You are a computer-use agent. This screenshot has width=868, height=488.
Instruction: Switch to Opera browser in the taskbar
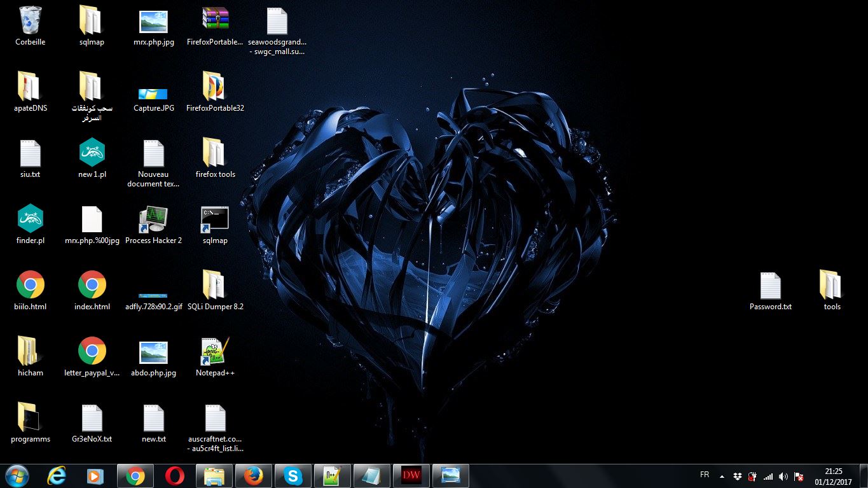175,476
